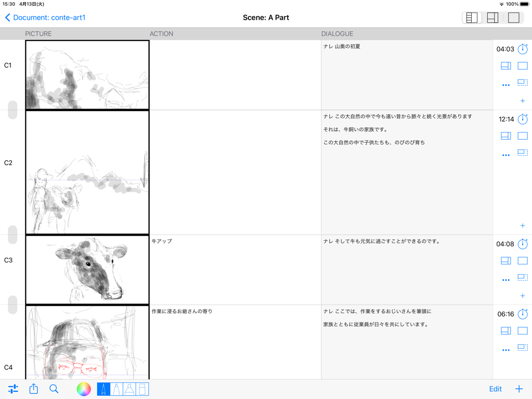Expand more options for cut C3

pos(506,279)
